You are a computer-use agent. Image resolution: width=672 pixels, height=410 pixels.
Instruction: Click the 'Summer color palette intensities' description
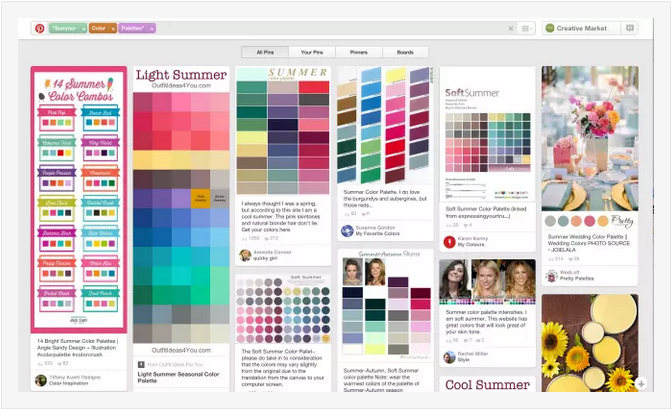(486, 322)
